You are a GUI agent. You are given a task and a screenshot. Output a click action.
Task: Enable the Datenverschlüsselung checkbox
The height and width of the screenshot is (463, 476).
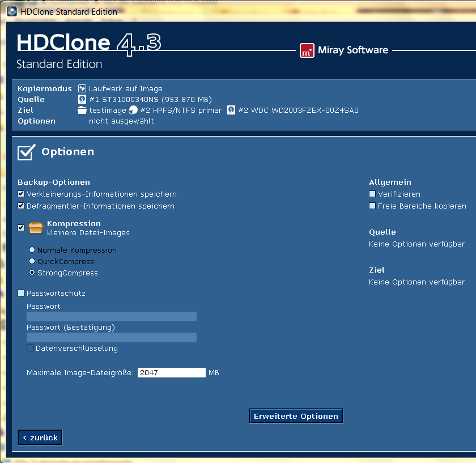pyautogui.click(x=30, y=348)
